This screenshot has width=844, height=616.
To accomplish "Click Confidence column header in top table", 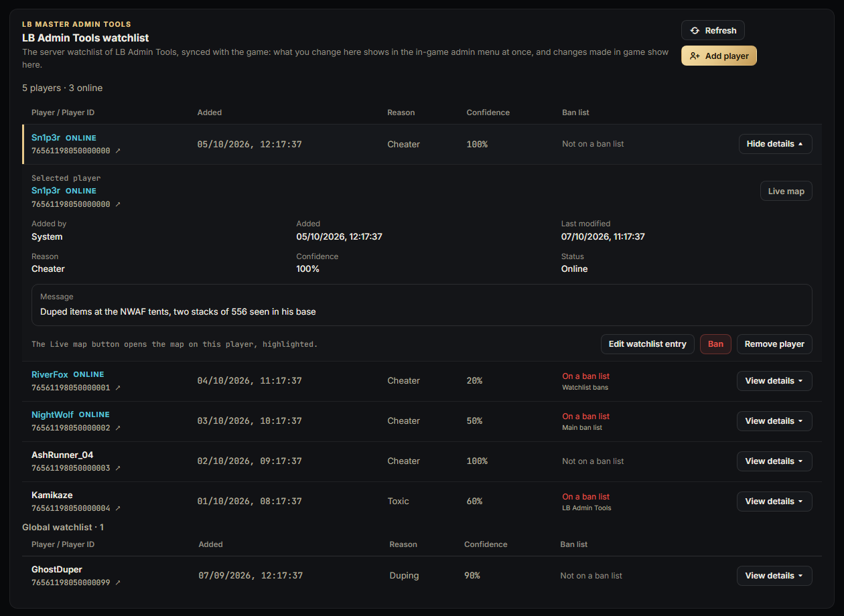I will point(488,112).
